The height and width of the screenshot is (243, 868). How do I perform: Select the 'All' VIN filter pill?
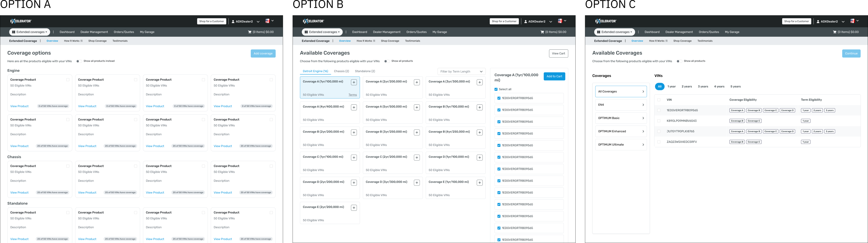point(660,86)
